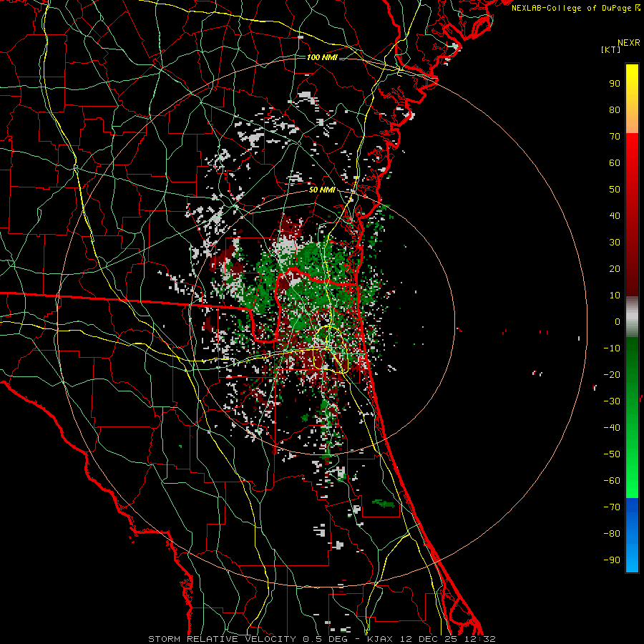Click the 20 value on the velocity scale
Screen dimensions: 644x644
click(615, 269)
